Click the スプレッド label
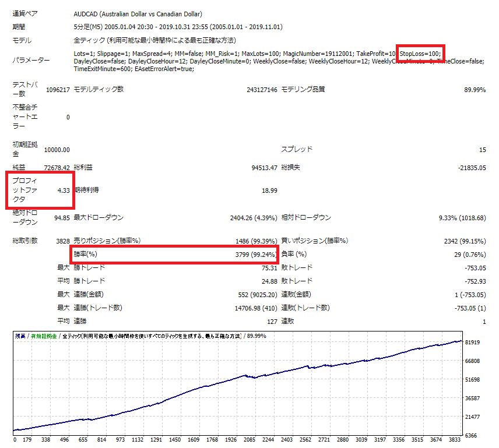Viewport: 499px width, 448px height. (297, 149)
